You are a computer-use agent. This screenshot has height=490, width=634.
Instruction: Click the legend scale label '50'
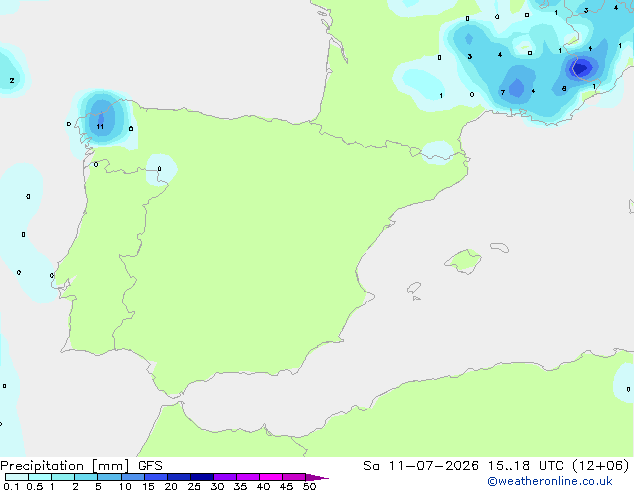click(x=309, y=486)
